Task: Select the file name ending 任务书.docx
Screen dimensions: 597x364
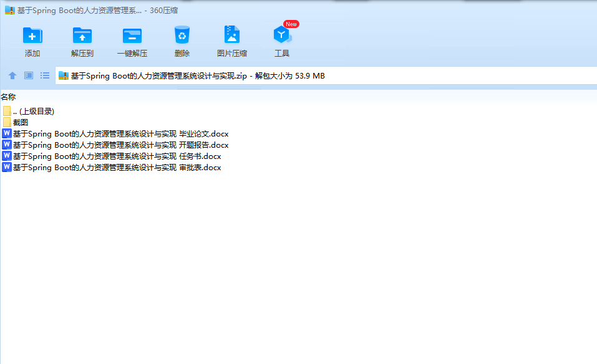Action: coord(117,156)
